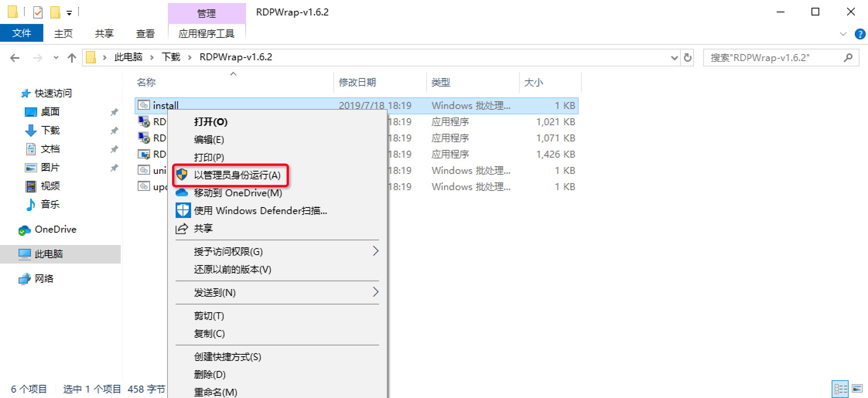
Task: Click the search magnifier icon
Action: 848,58
